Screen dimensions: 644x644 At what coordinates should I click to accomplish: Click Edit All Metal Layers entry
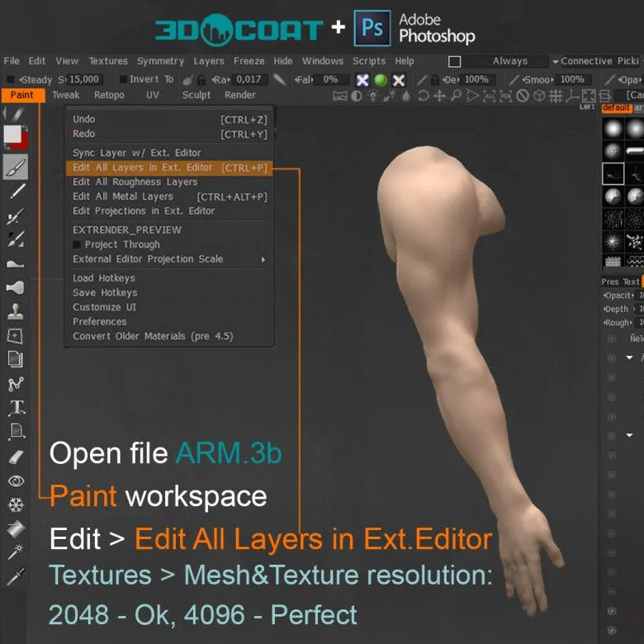(x=168, y=197)
